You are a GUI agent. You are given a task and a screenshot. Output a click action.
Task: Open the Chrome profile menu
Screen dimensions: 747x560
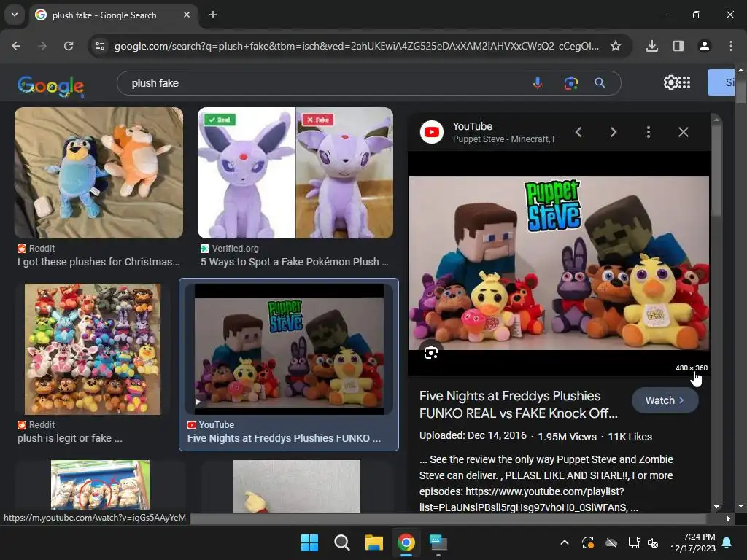click(704, 46)
